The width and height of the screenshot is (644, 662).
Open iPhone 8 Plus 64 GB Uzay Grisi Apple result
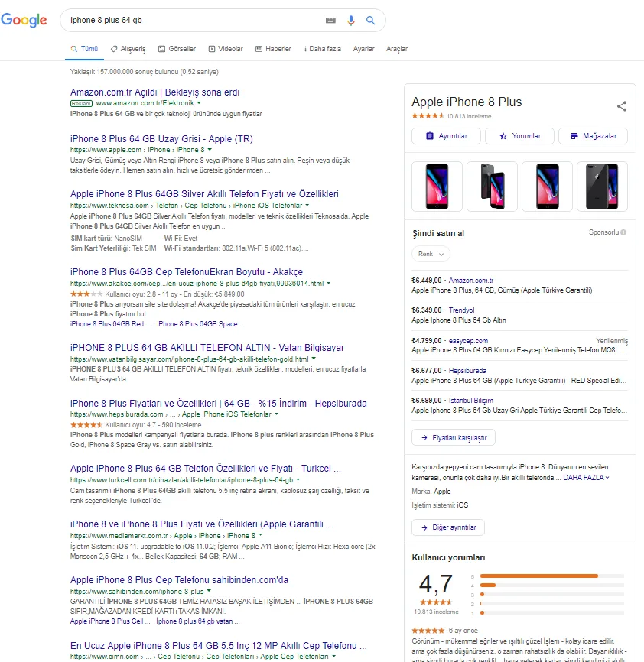pyautogui.click(x=161, y=139)
